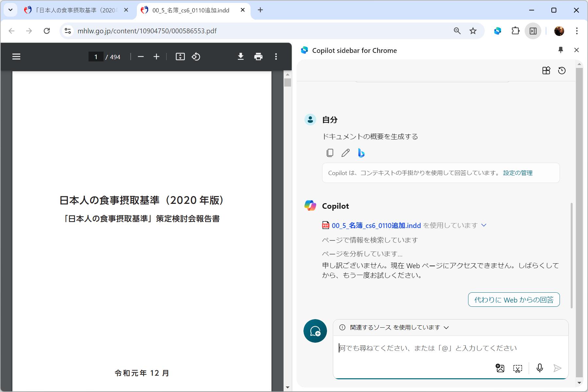Search message with Bing icon
The width and height of the screenshot is (588, 392).
(x=361, y=153)
